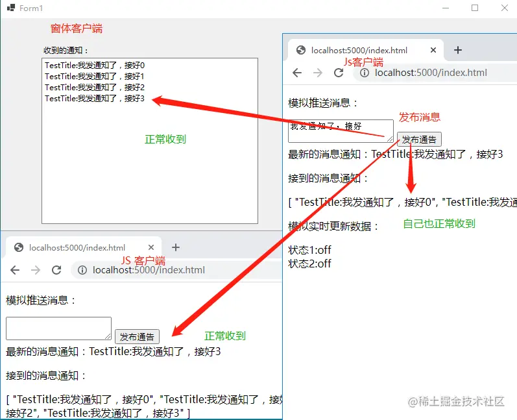This screenshot has height=420, width=517.
Task: Select the row TestTitle:我发通知了，接好1 in Form1
Action: pyautogui.click(x=95, y=76)
